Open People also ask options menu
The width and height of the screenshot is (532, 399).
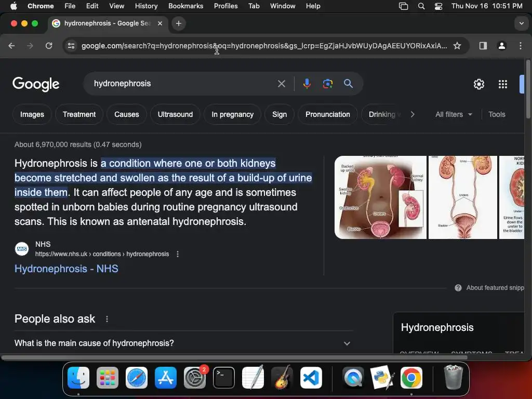(107, 319)
